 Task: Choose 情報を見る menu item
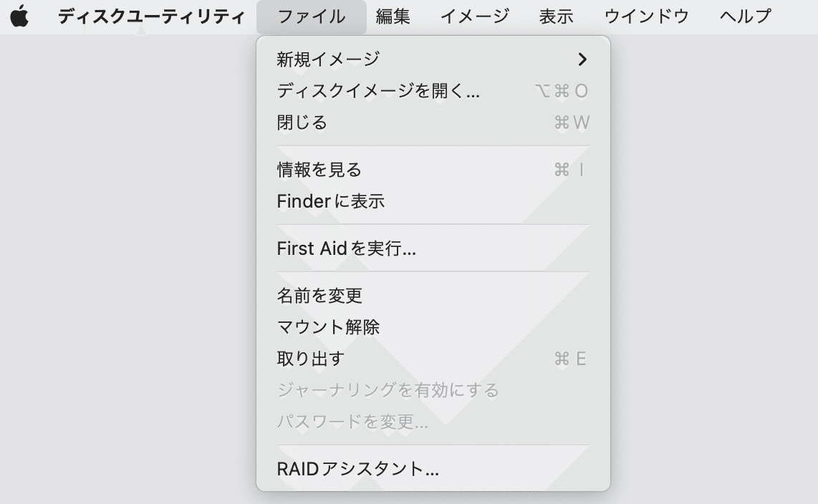[x=319, y=170]
